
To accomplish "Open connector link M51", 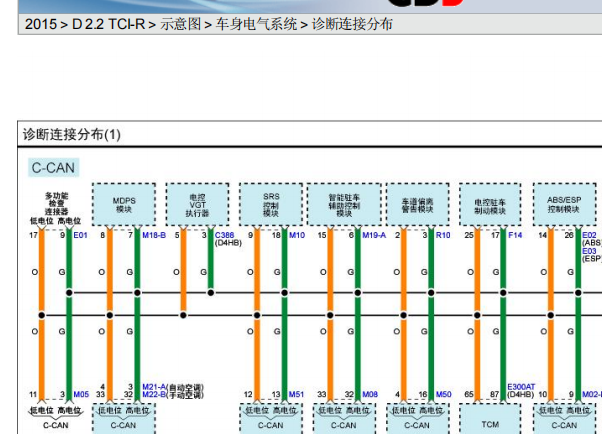I will click(296, 394).
